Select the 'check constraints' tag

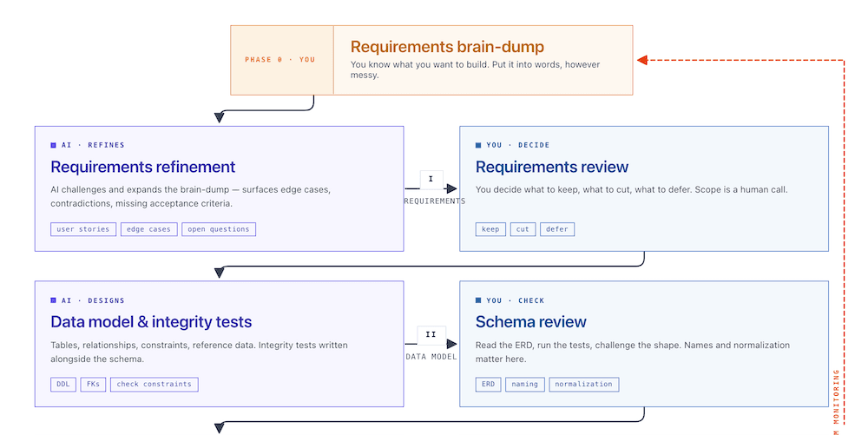click(x=154, y=384)
